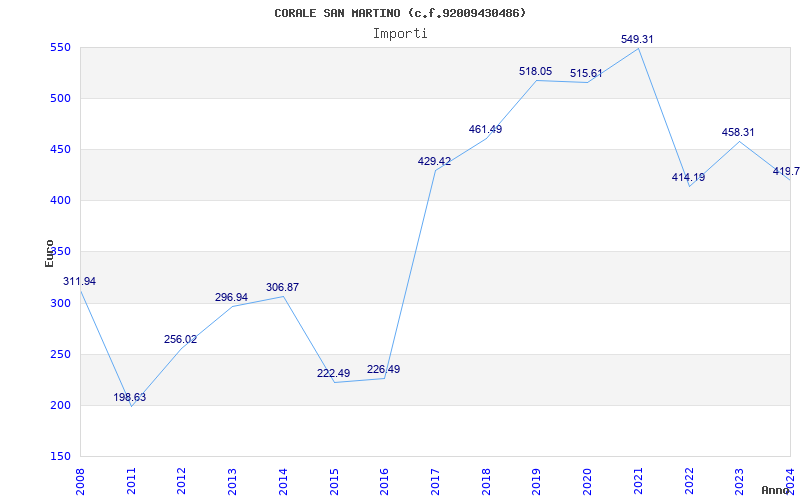The width and height of the screenshot is (800, 500).
Task: Click year 2011 on the x-axis
Action: (131, 480)
